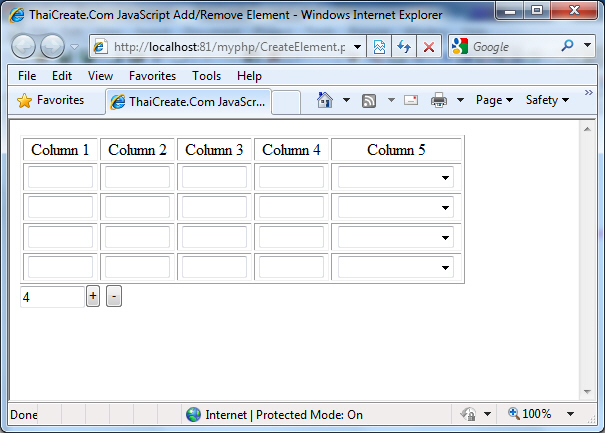The image size is (605, 433).
Task: Click the Column 1 header cell
Action: (x=60, y=150)
